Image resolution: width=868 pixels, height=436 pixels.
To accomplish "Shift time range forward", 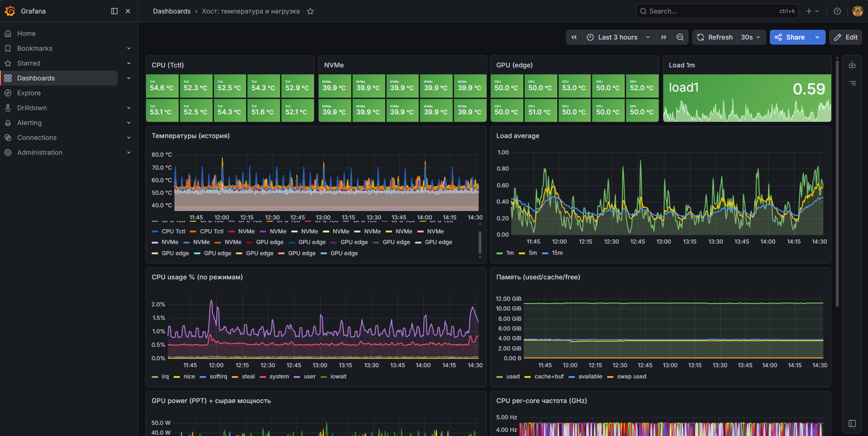I will 664,37.
